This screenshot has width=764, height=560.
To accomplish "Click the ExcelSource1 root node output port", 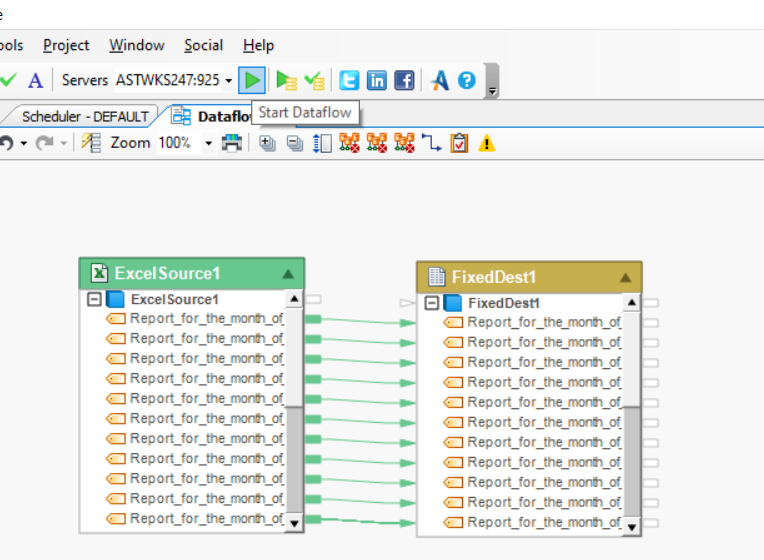I will (313, 299).
